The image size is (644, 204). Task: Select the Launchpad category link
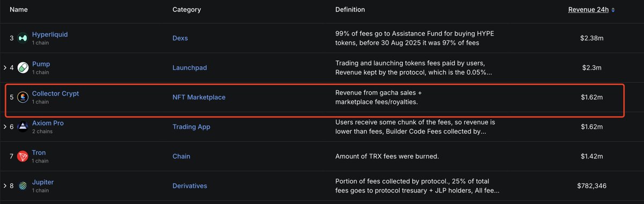tap(189, 68)
